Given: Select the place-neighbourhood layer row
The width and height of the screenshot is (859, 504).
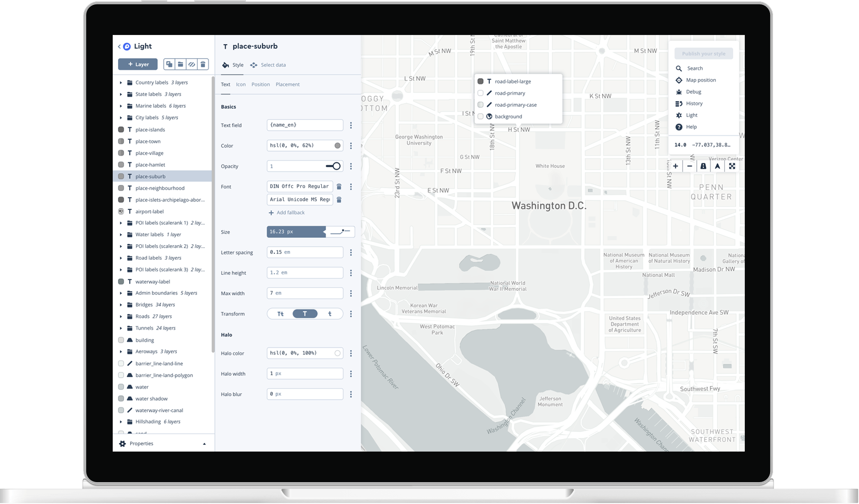Looking at the screenshot, I should (162, 188).
